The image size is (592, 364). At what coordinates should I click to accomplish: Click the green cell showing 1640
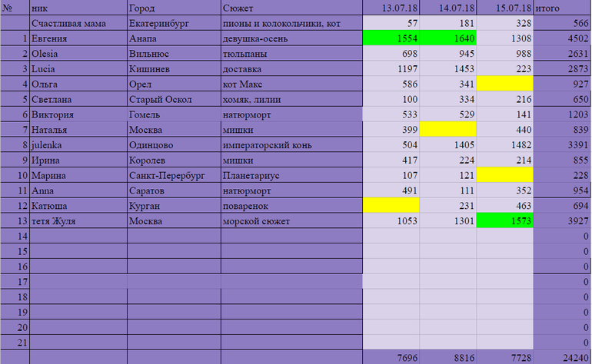point(447,38)
